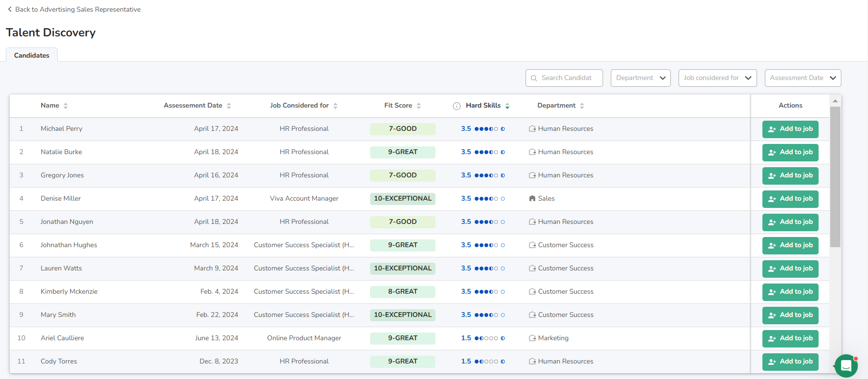This screenshot has height=379, width=868.
Task: Add Lauren Watts to job
Action: [790, 268]
